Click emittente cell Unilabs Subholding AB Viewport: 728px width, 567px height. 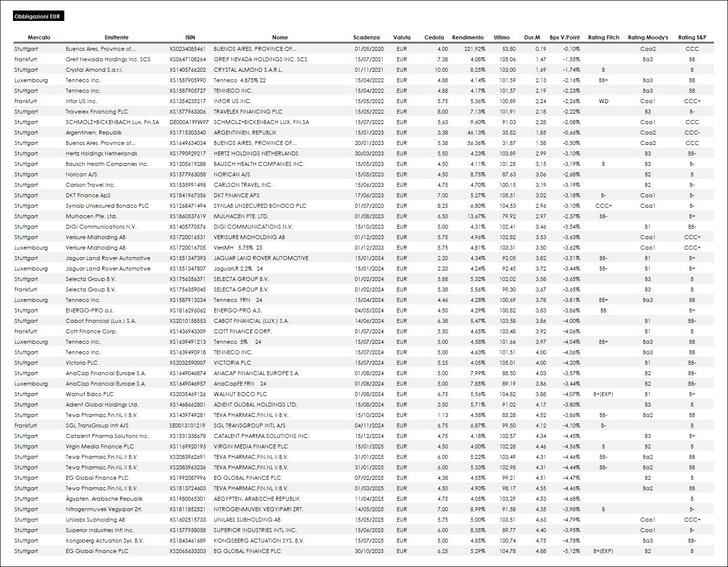(96, 520)
